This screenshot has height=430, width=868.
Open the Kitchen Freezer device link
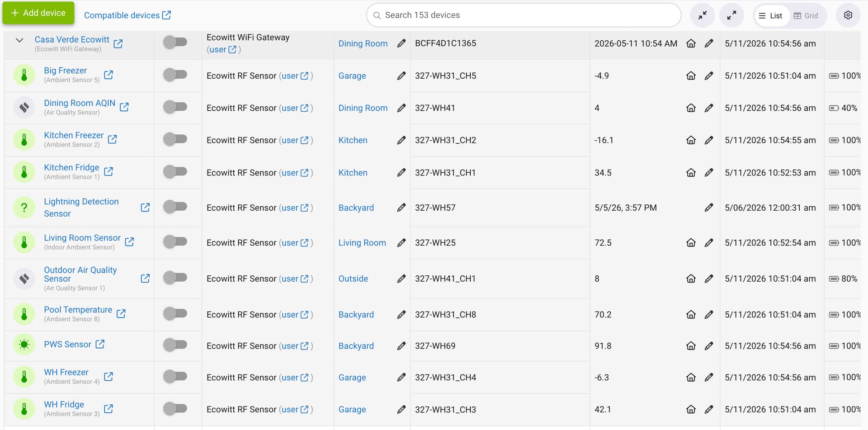click(74, 135)
